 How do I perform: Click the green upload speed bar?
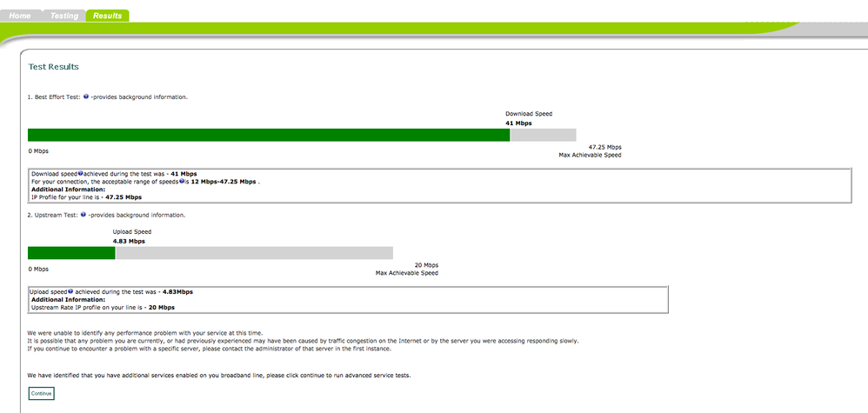(x=71, y=253)
